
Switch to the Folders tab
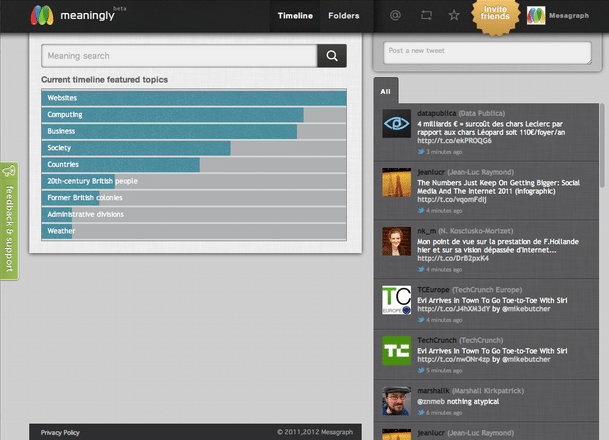(344, 16)
